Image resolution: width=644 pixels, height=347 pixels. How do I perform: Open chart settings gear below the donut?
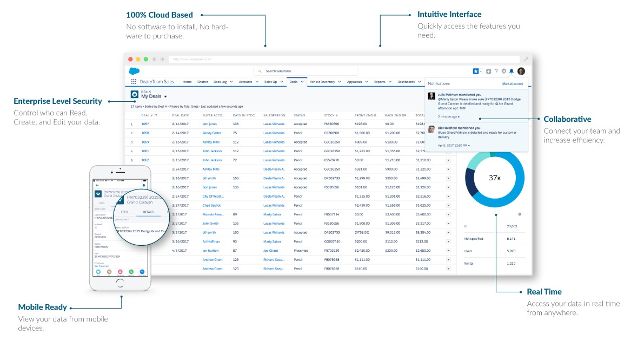pos(520,214)
